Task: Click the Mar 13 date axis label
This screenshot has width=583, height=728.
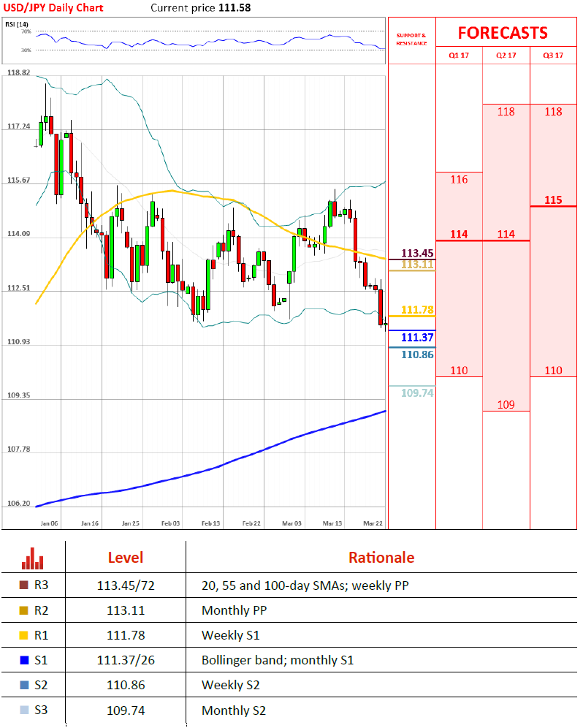Action: (333, 523)
